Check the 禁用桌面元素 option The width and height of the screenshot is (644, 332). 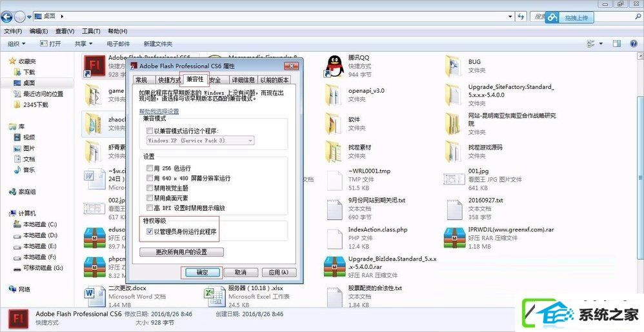pos(150,198)
